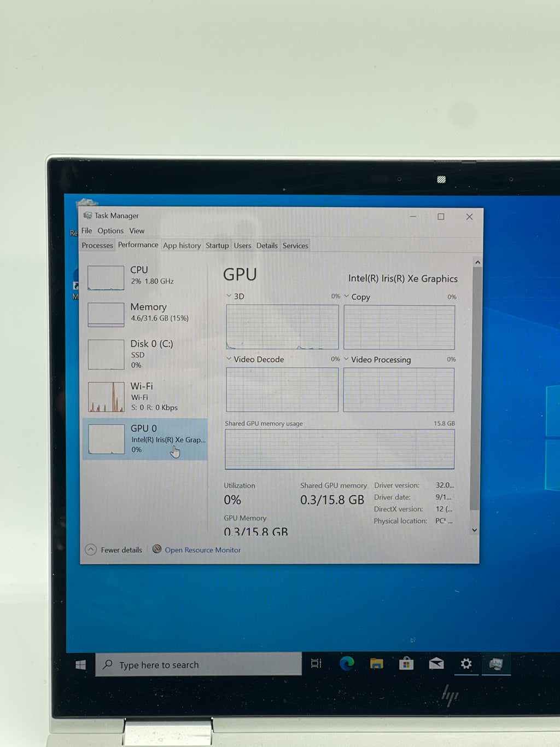The image size is (560, 747).
Task: Switch to the Users tab
Action: pos(242,245)
